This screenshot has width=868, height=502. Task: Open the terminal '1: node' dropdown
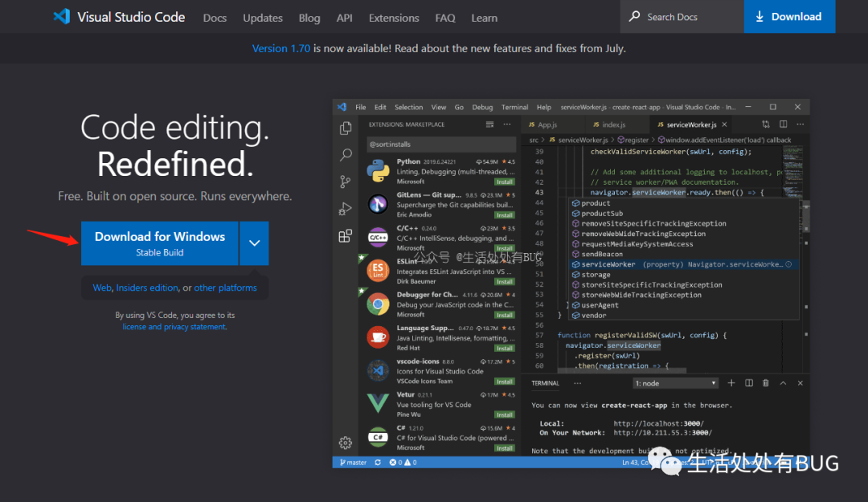tap(675, 383)
